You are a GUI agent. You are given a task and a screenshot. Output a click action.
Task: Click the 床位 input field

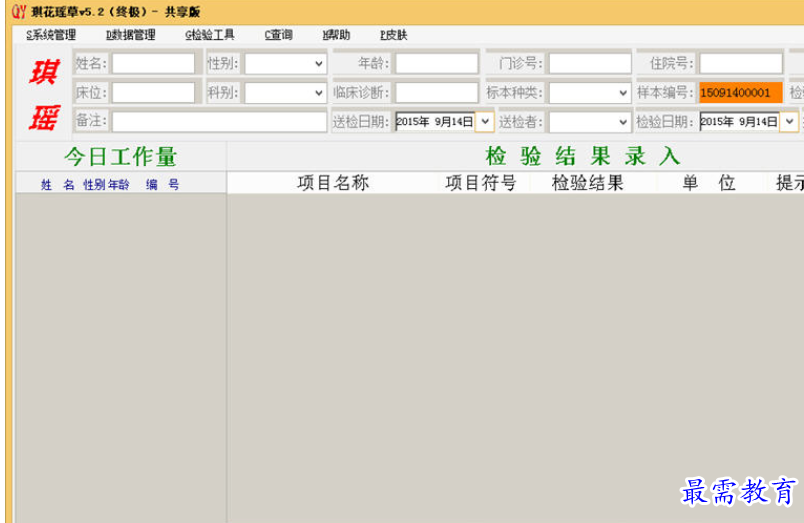coord(153,93)
